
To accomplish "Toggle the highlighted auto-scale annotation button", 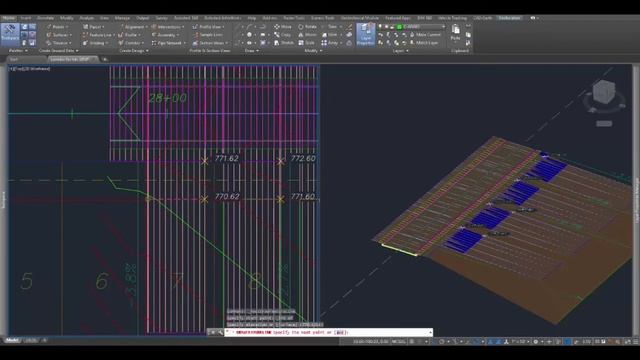I will [498, 341].
